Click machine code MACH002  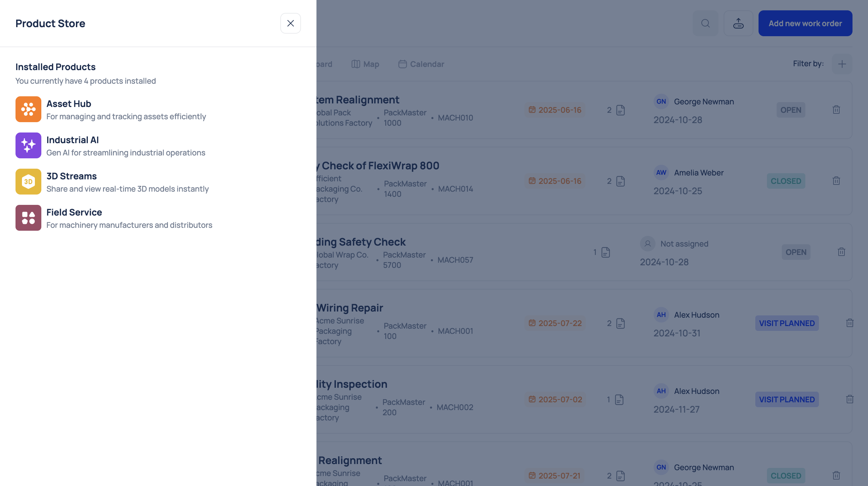coord(455,407)
